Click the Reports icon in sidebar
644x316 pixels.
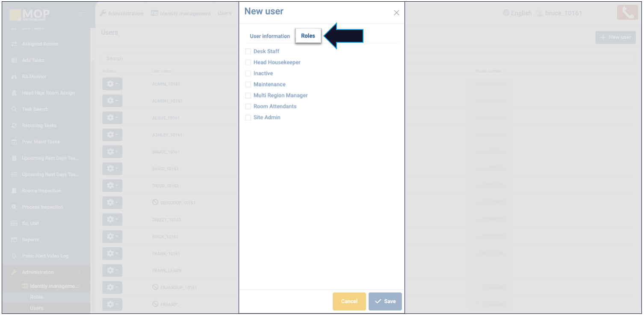(x=14, y=240)
